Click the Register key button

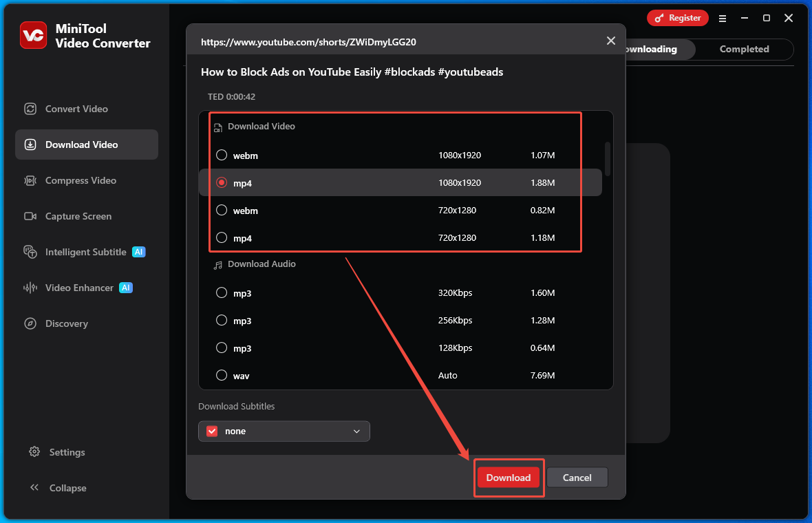point(677,18)
